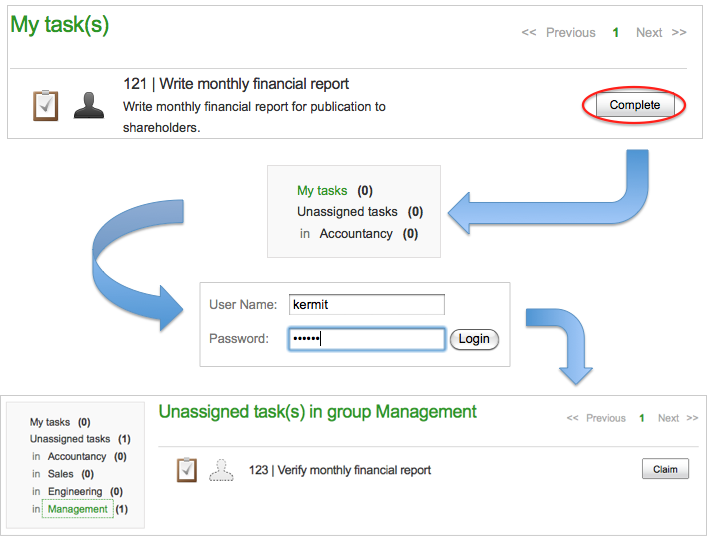This screenshot has height=538, width=711.
Task: Open task 123 Verify monthly financial report
Action: click(340, 470)
